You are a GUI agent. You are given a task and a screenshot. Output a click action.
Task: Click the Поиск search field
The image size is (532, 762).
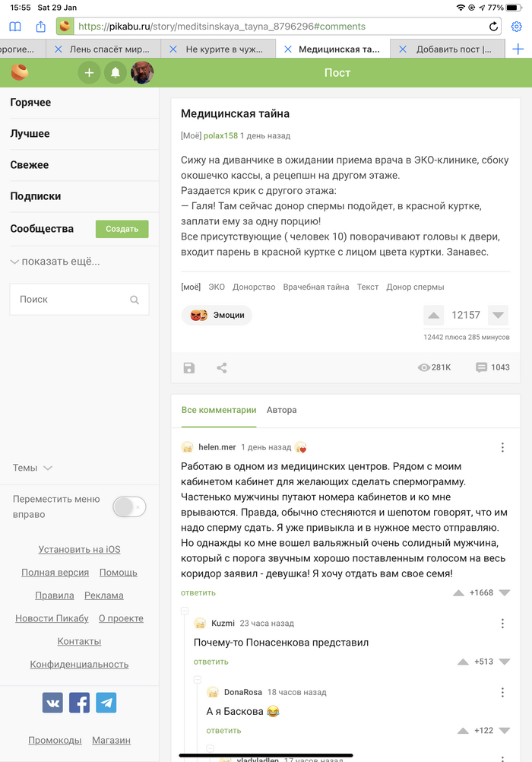[x=72, y=300]
